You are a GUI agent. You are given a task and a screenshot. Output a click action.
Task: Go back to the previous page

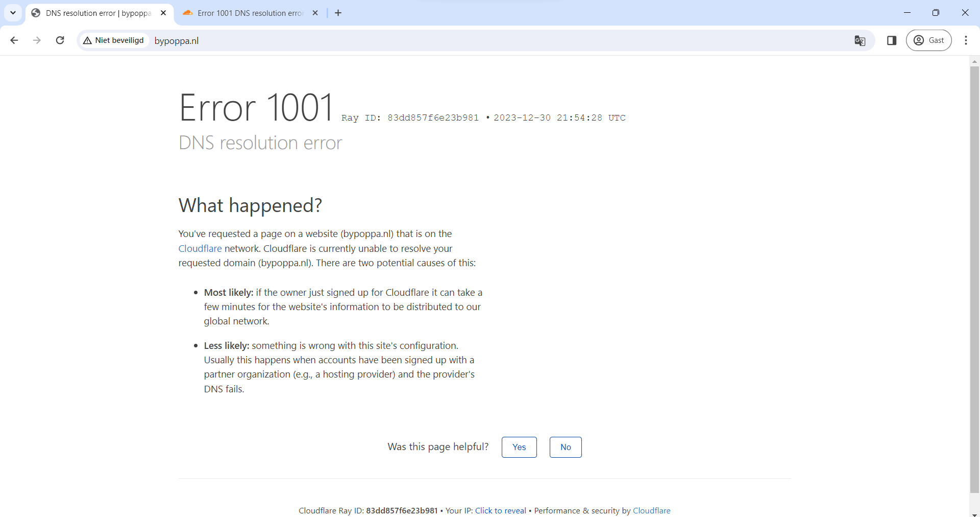pyautogui.click(x=14, y=40)
